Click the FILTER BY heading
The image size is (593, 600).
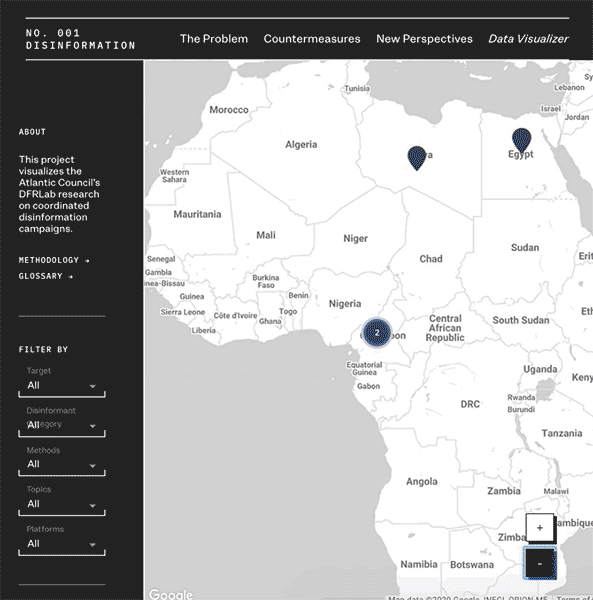point(43,349)
